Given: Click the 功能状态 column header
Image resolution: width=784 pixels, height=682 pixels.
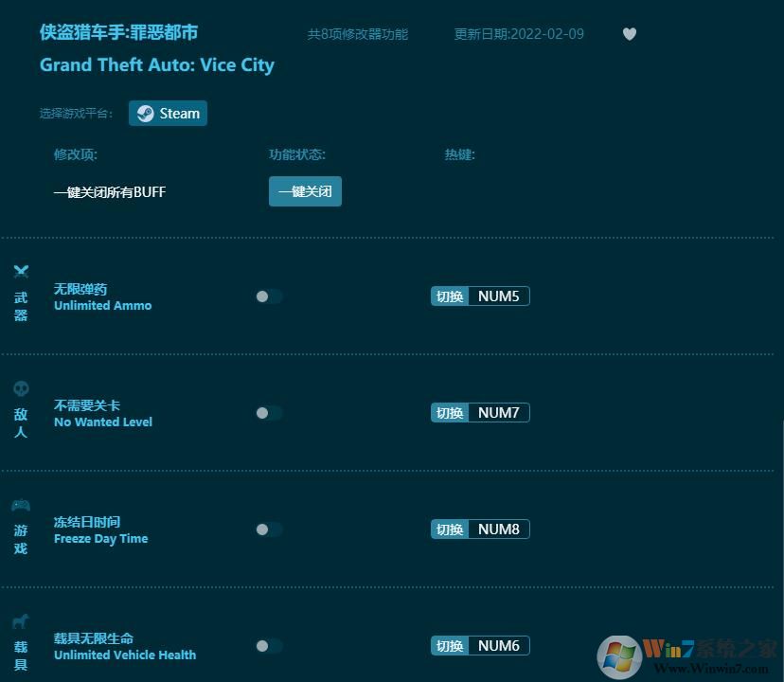Looking at the screenshot, I should 297,154.
